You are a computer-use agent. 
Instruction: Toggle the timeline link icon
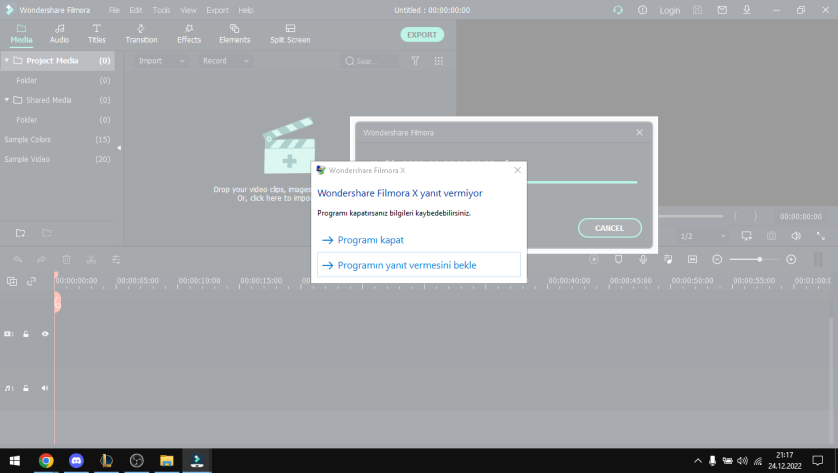coord(32,281)
